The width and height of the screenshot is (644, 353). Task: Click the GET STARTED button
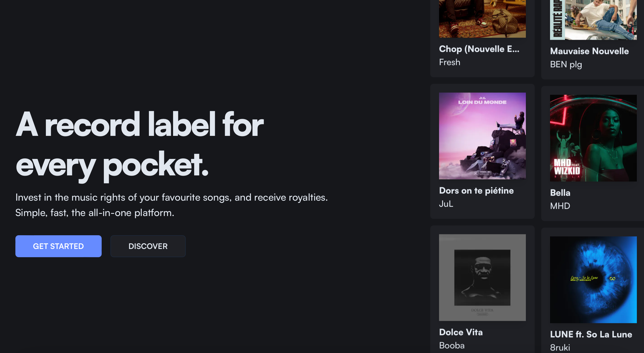(x=58, y=246)
